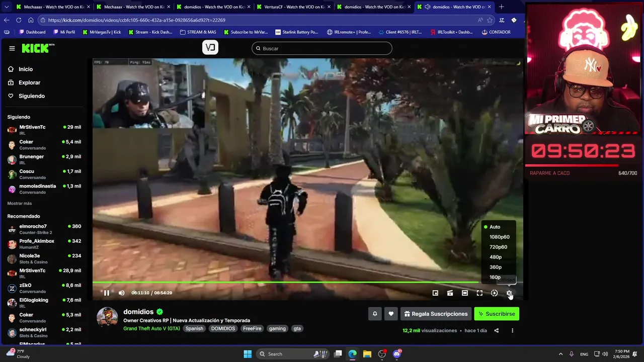Expand Mostrar más in followed list
The height and width of the screenshot is (362, 644).
[20, 203]
